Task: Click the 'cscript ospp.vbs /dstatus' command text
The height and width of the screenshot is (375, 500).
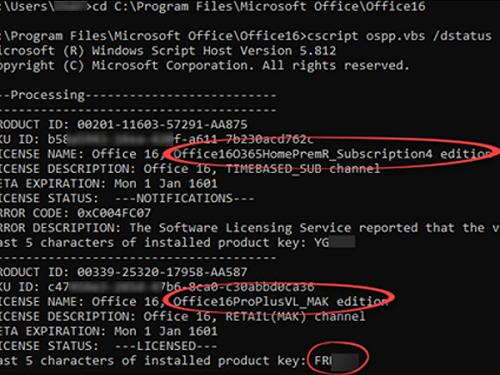Action: 399,36
